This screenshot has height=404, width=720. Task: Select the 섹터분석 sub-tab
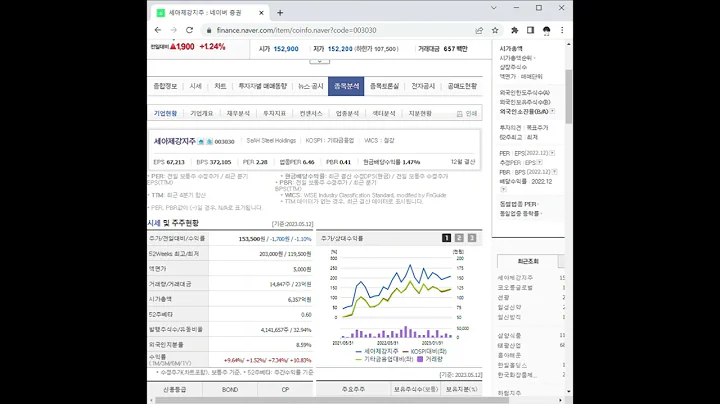(383, 113)
